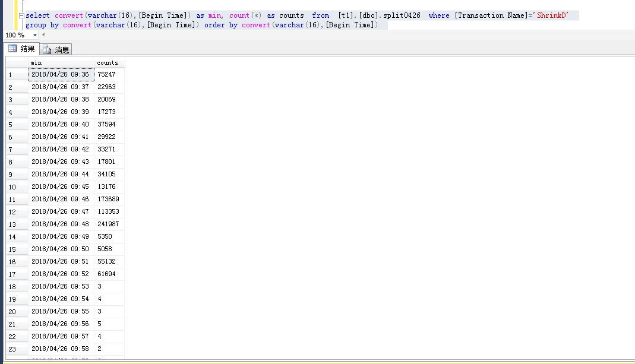Click the split0426 table name in query
This screenshot has width=635, height=364.
click(x=402, y=15)
